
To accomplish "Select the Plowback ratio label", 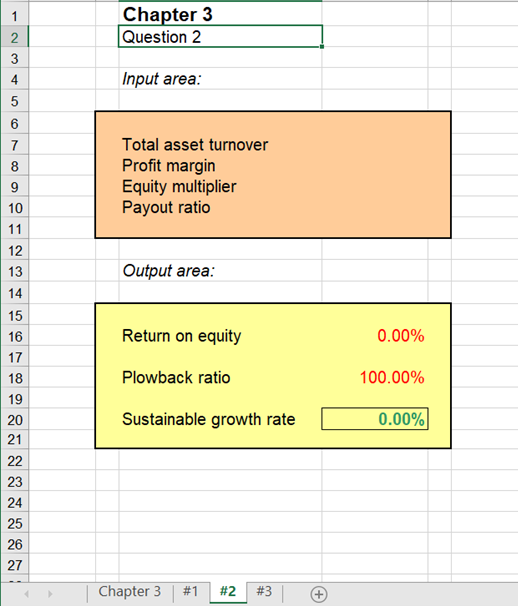I will tap(176, 378).
